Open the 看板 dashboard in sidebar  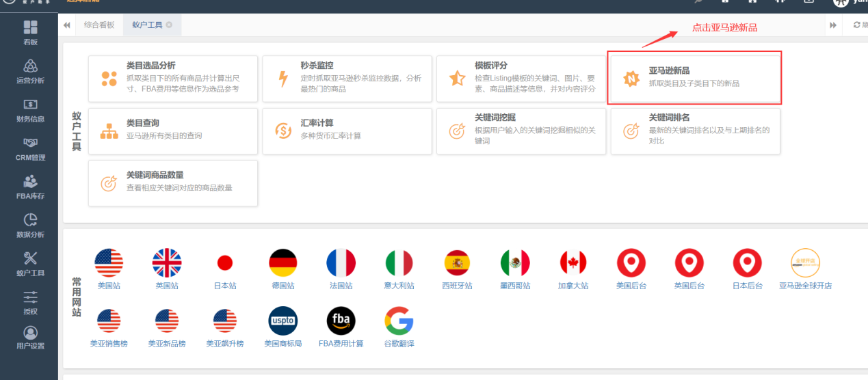click(30, 32)
